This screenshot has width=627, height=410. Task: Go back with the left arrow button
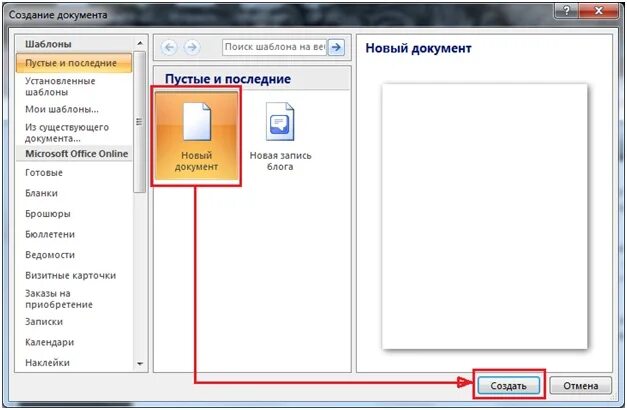pos(169,48)
